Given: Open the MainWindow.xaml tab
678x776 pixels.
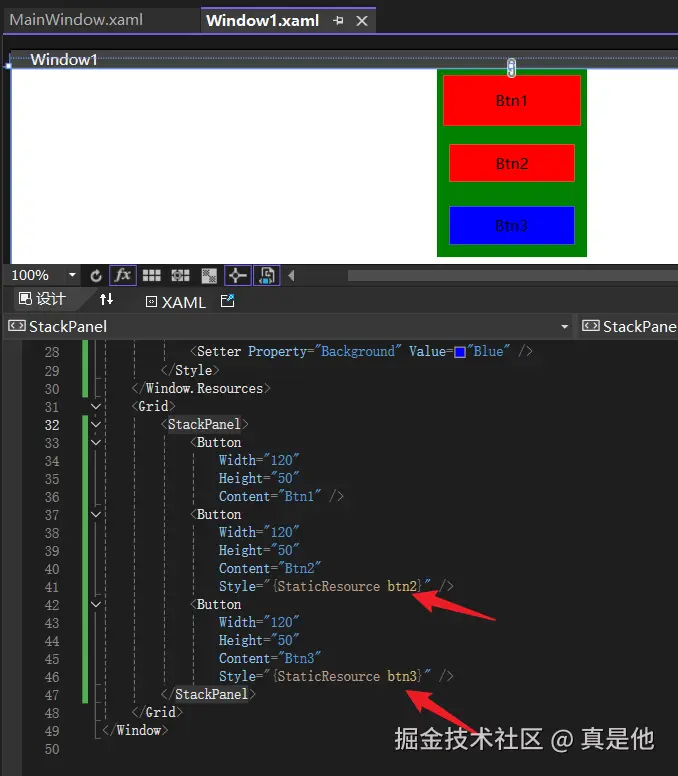Looking at the screenshot, I should 76,20.
